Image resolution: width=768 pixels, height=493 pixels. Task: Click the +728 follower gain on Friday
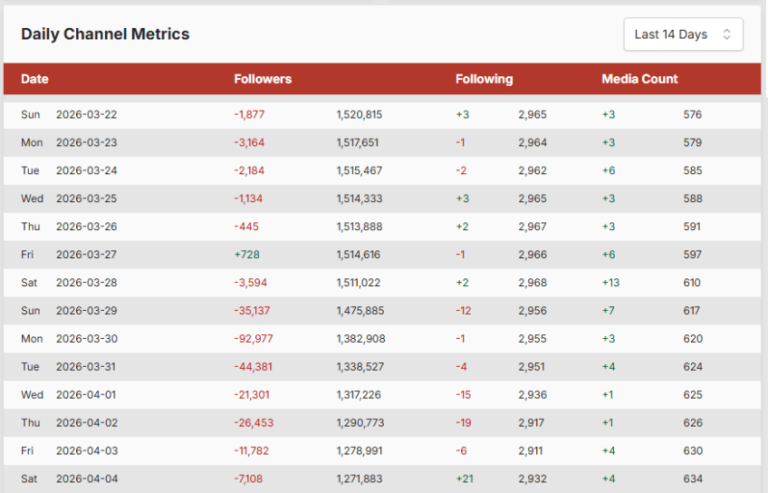[x=247, y=227]
